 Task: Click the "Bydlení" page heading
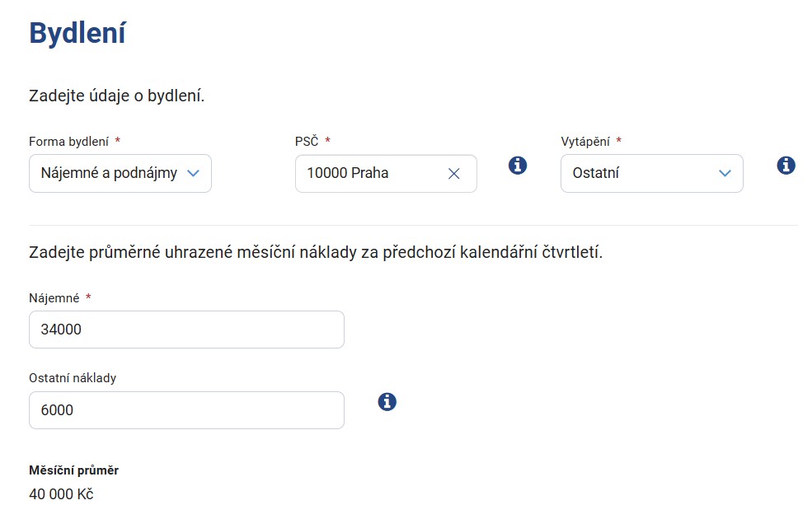[77, 34]
